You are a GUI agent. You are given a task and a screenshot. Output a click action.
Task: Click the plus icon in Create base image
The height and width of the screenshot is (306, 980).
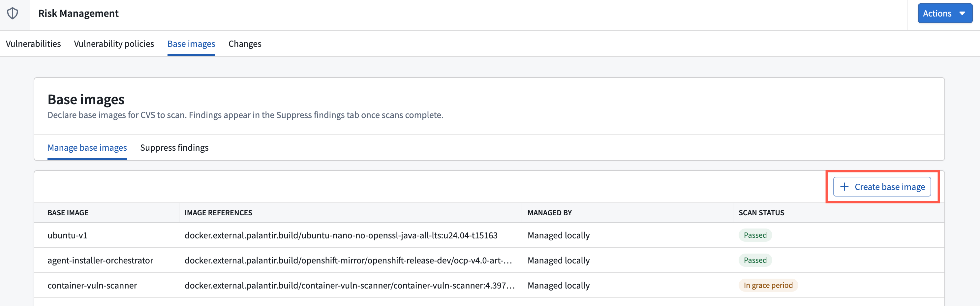tap(844, 187)
